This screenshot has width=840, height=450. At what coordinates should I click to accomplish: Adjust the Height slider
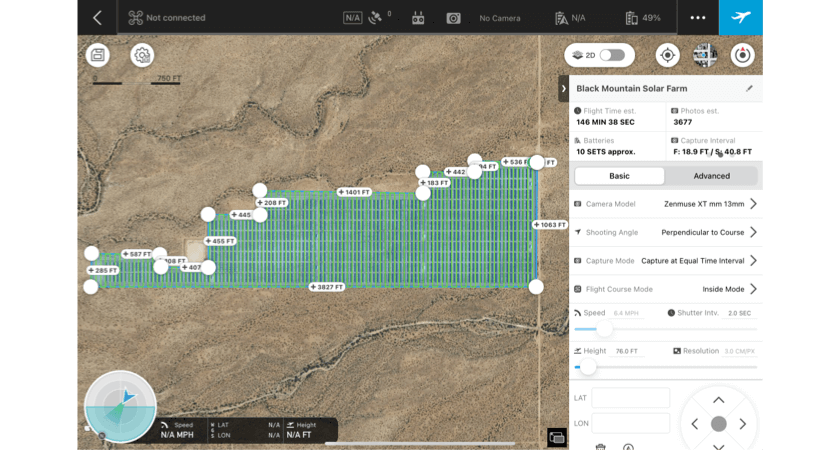588,367
